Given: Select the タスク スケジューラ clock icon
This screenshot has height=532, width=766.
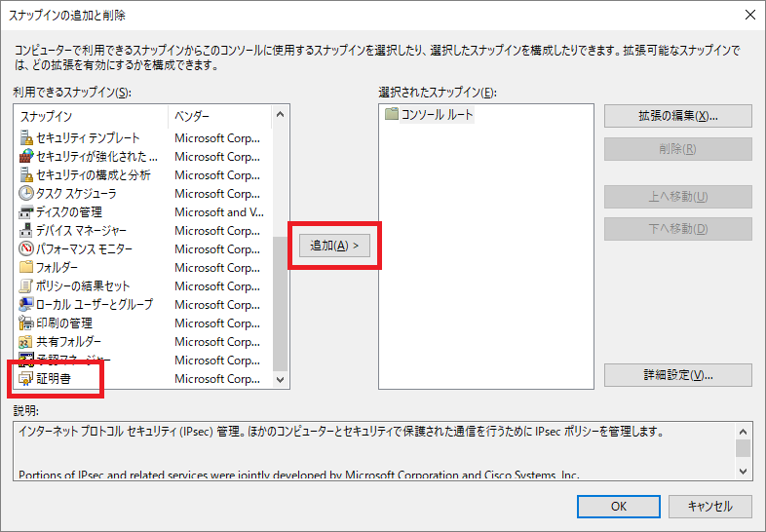Looking at the screenshot, I should pos(26,194).
